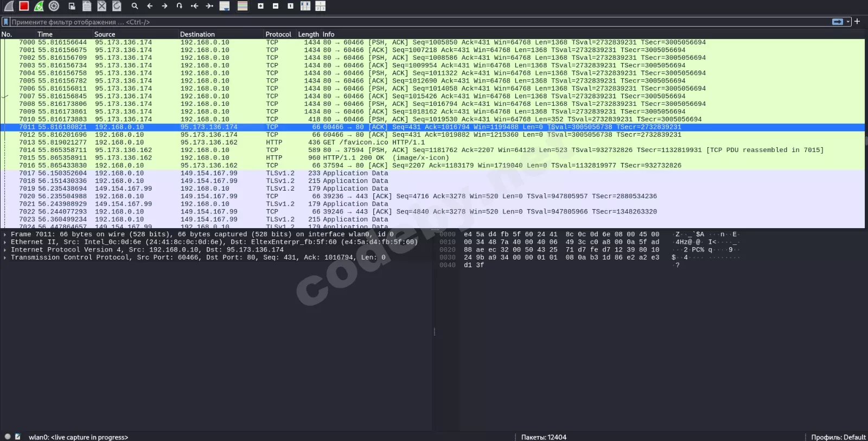Screen dimensions: 868x441
Task: Select packet 7013 GET /favicon.ico row
Action: (x=432, y=142)
